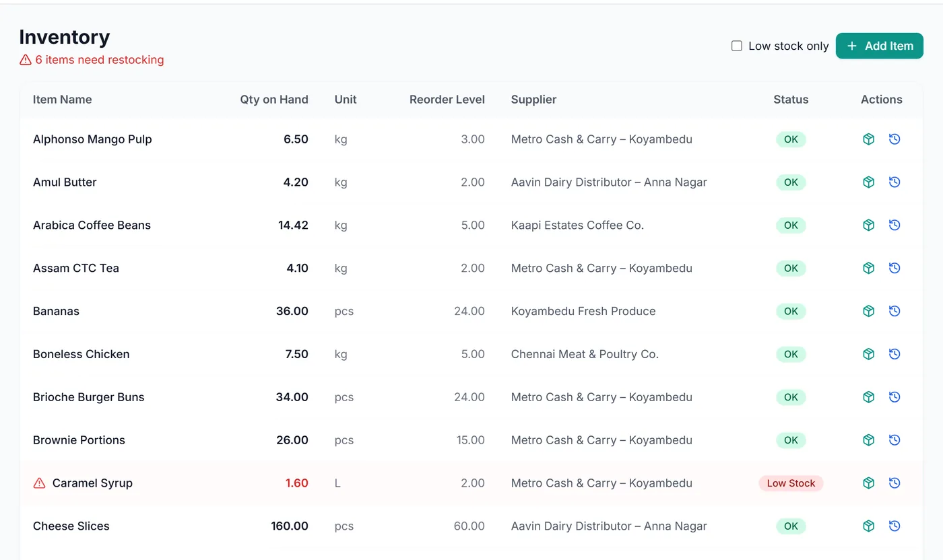Viewport: 943px width, 560px height.
Task: Click supplier Koyambedu Fresh Produce
Action: (x=583, y=311)
